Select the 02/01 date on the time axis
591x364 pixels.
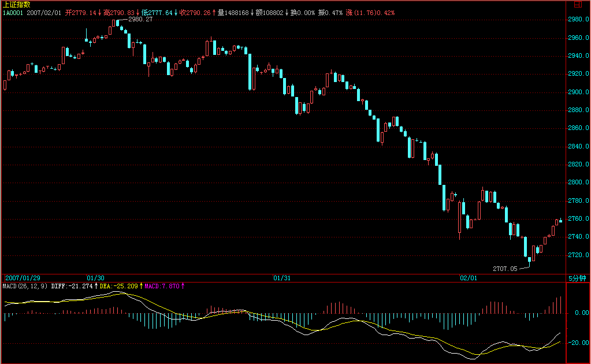(468, 278)
